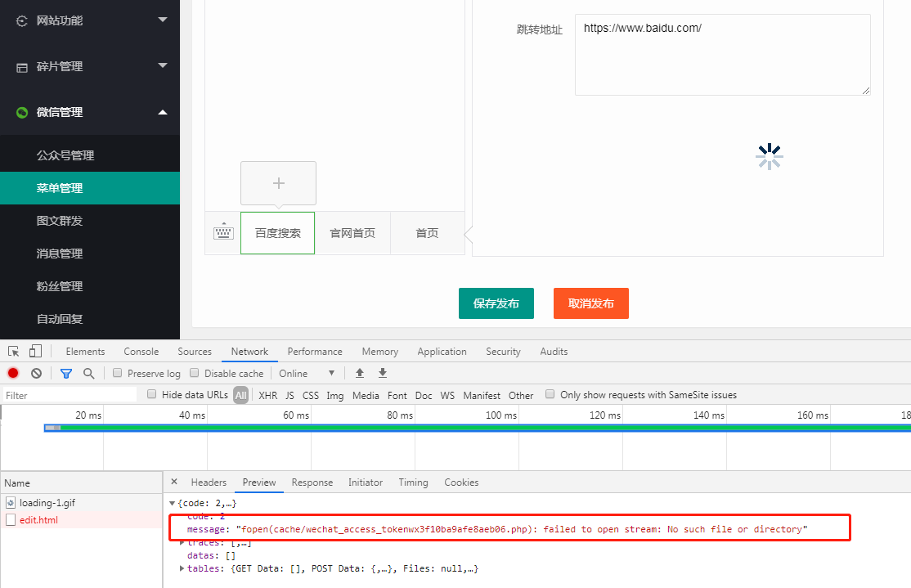Click the 跳转地址 URL textarea
The width and height of the screenshot is (911, 588).
tap(723, 55)
